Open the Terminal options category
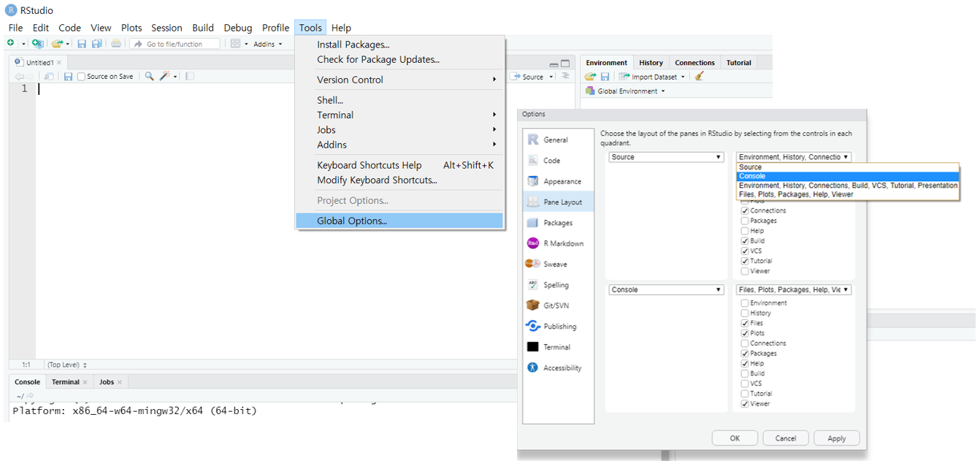 559,347
